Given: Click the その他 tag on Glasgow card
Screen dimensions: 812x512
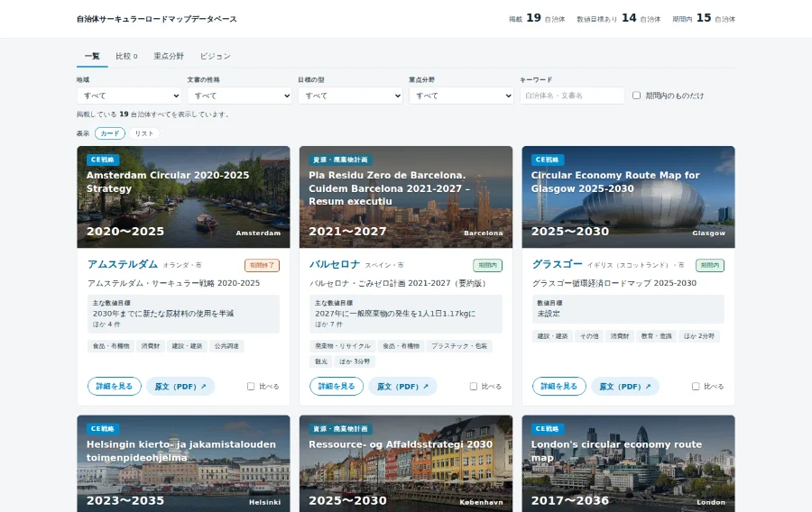Looking at the screenshot, I should [x=589, y=336].
